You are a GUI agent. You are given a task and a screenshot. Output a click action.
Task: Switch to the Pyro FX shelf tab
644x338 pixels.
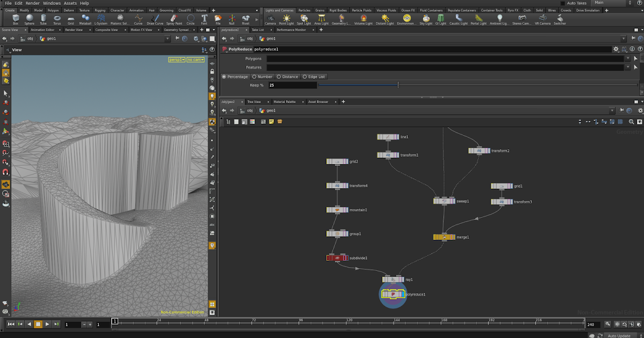point(513,10)
